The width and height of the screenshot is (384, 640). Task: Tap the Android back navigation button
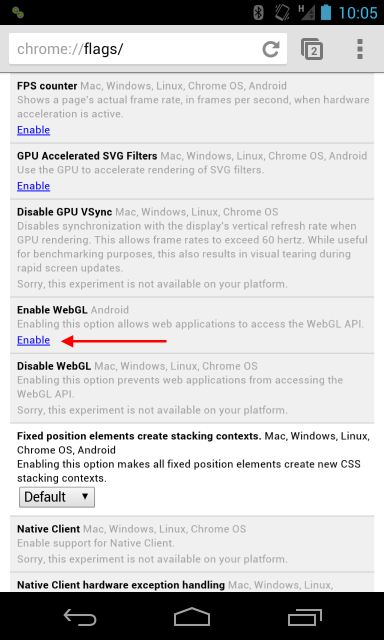(x=80, y=617)
